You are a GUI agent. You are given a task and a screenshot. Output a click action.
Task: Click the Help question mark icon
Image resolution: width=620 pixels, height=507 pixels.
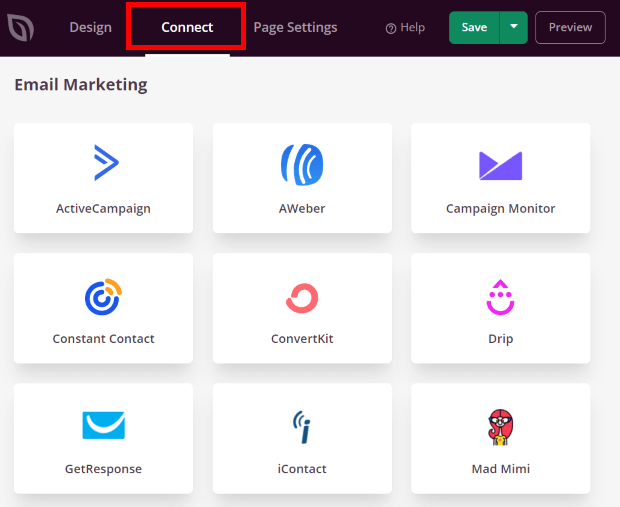click(391, 28)
